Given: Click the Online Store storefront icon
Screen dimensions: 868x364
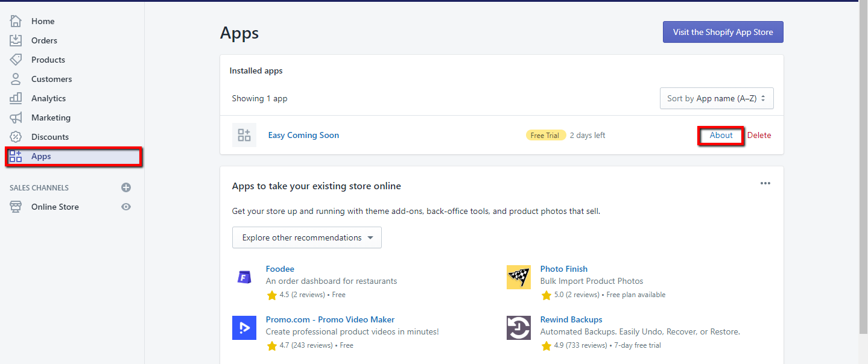Looking at the screenshot, I should pyautogui.click(x=16, y=207).
